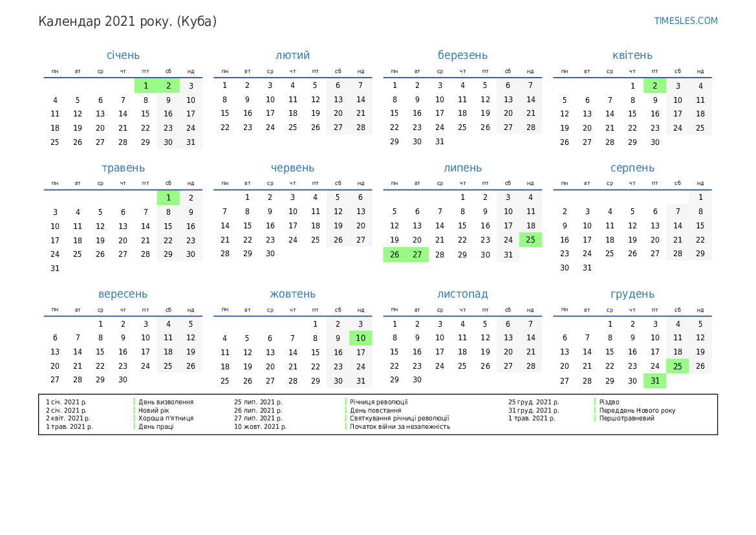Click legend entry 'Переддень Нового року'
This screenshot has height=535, width=756.
(637, 411)
